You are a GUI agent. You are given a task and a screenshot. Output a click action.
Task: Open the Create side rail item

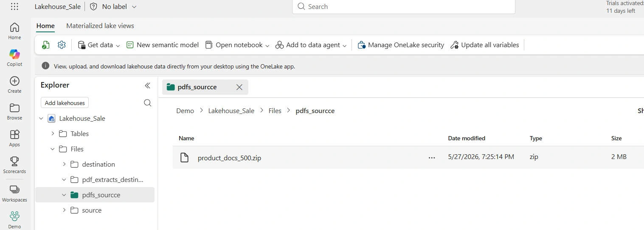14,85
